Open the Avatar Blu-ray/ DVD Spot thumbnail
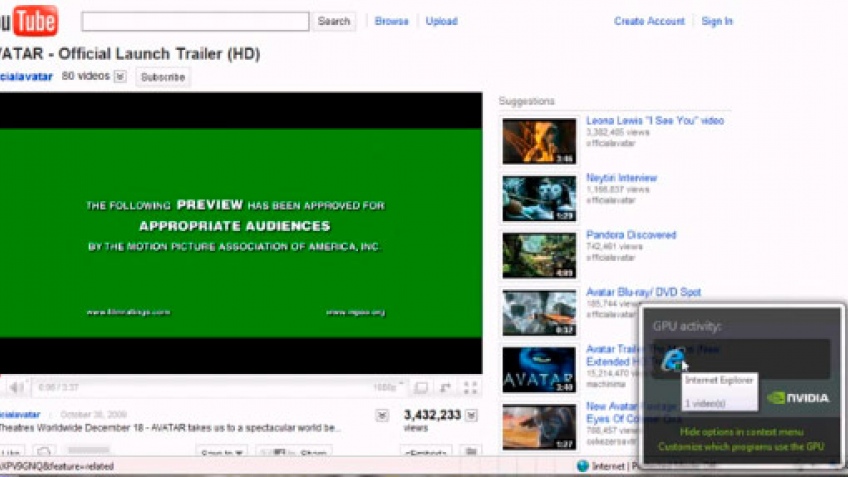Viewport: 848px width, 477px height. 539,313
